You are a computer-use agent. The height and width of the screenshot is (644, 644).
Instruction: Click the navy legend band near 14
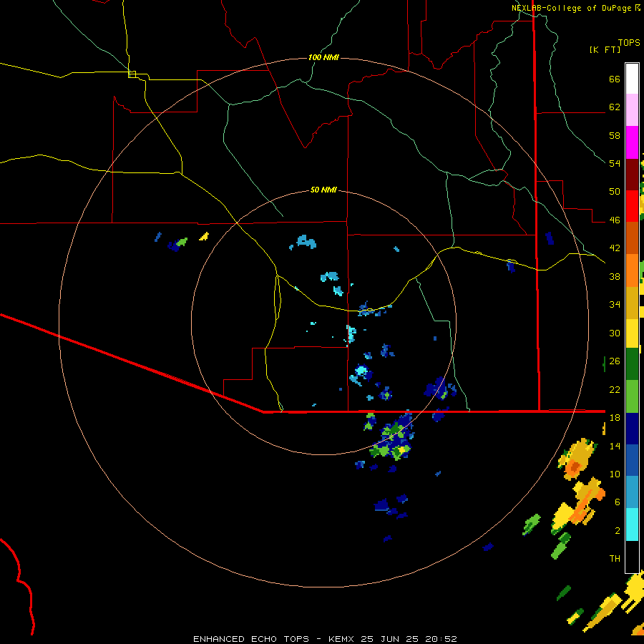pos(632,429)
